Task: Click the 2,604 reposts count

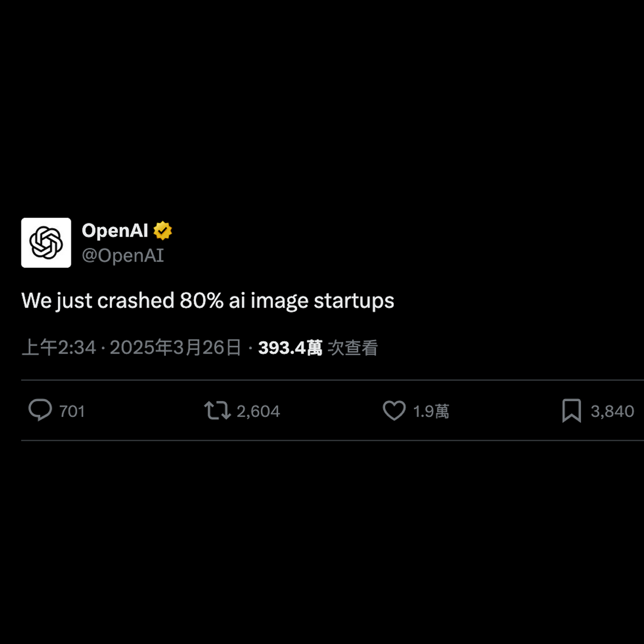Action: 258,412
